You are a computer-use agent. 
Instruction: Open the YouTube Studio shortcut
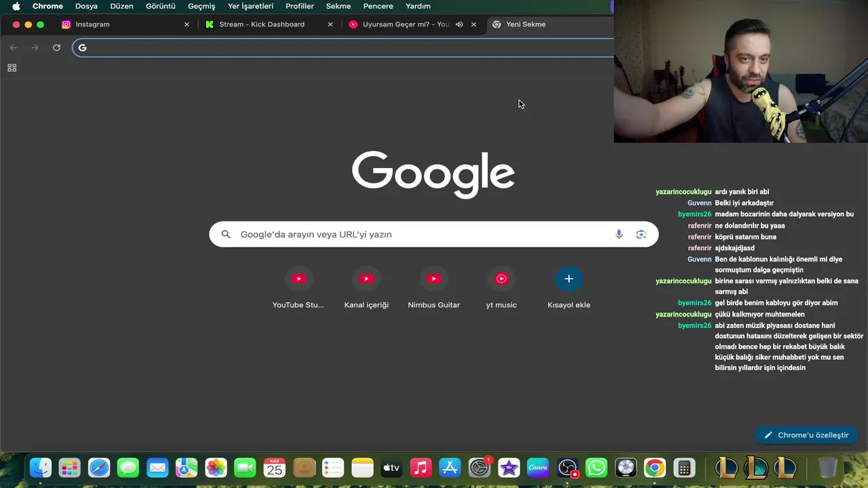pos(298,288)
